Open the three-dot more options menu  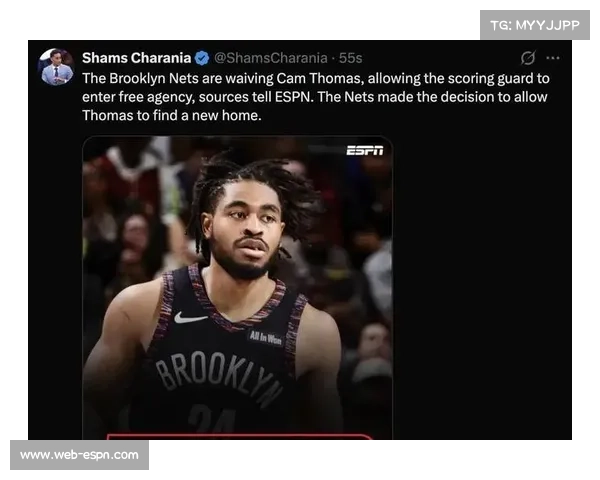click(553, 58)
